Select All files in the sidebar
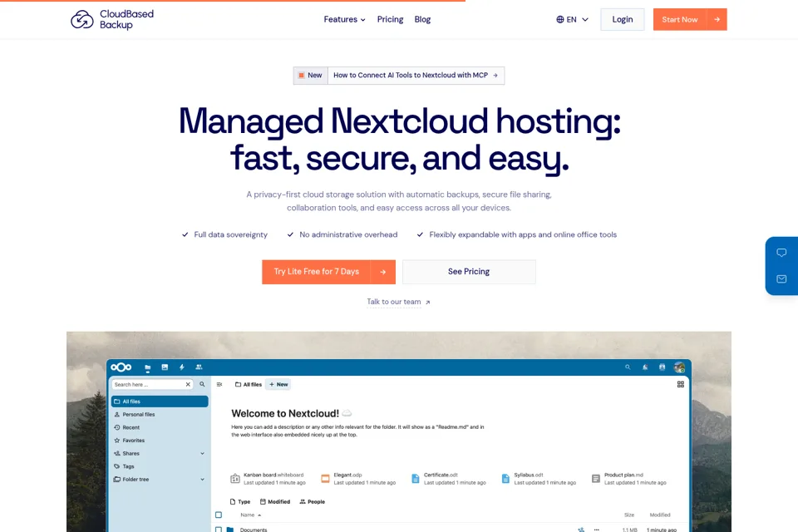The width and height of the screenshot is (798, 532). point(160,401)
